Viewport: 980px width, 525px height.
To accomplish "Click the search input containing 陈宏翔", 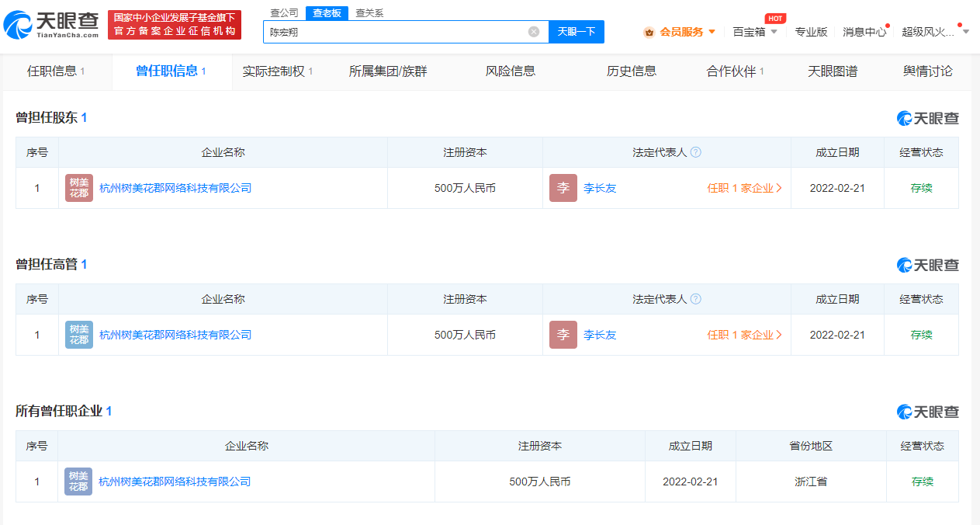I will click(x=396, y=32).
